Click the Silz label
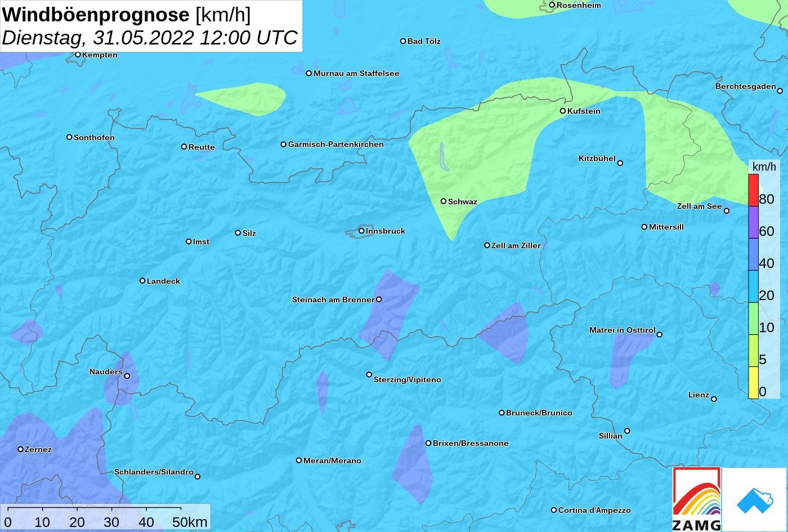Image resolution: width=788 pixels, height=532 pixels. [249, 233]
